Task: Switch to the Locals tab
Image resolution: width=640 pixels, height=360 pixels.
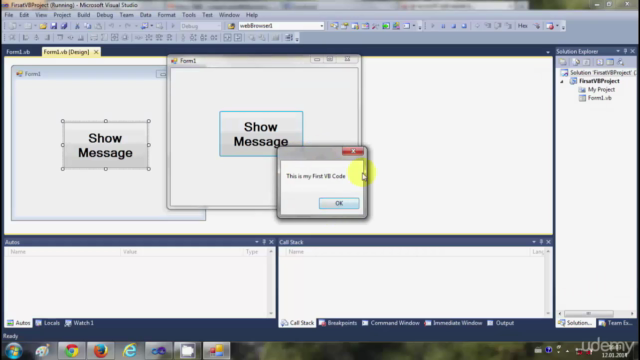Action: 48,323
